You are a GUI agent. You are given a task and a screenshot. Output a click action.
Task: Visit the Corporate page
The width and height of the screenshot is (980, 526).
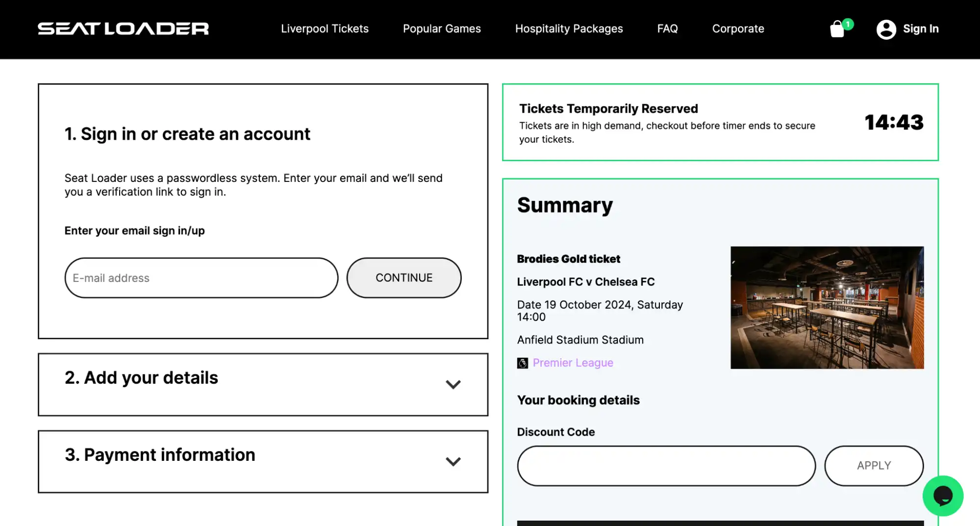click(737, 28)
